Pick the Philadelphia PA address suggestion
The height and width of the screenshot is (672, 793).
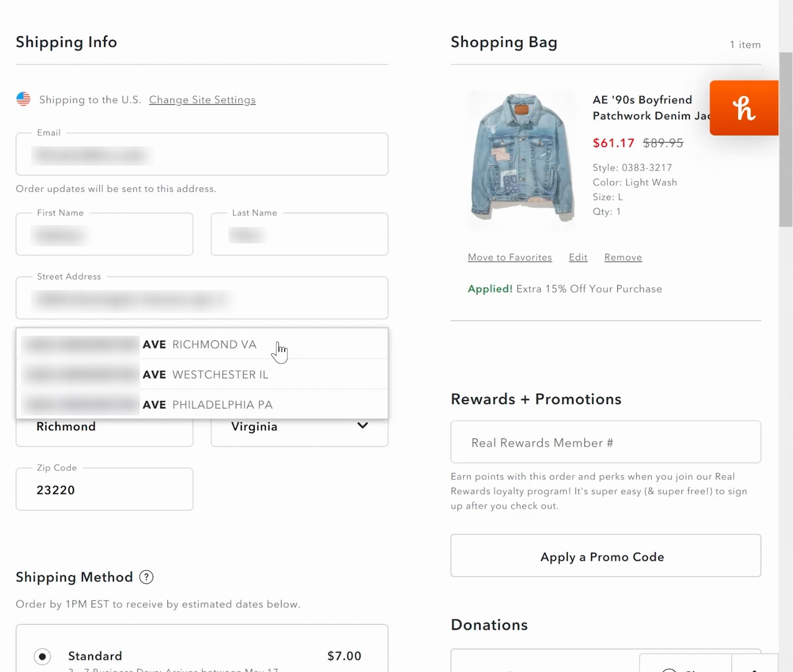click(202, 404)
